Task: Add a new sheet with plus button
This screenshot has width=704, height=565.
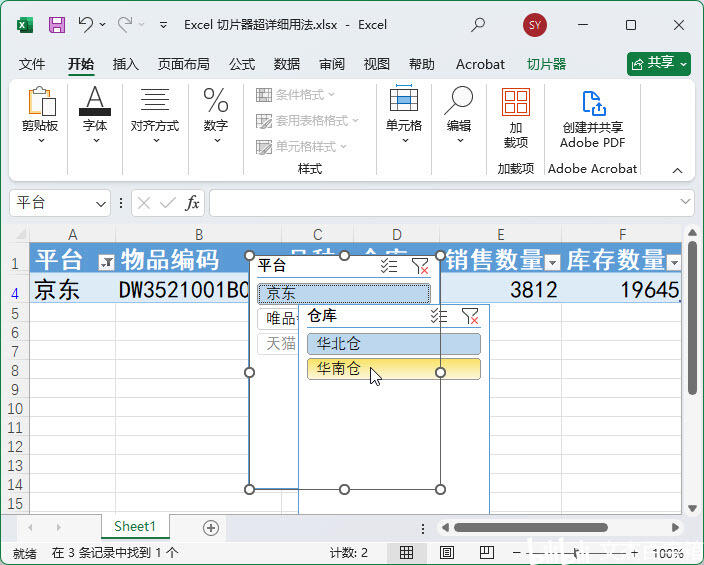Action: click(x=211, y=527)
